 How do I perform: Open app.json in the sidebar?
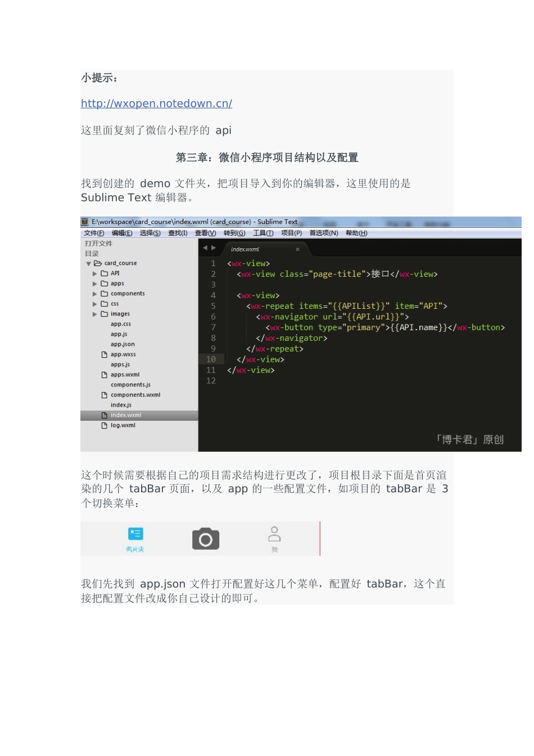tap(123, 344)
